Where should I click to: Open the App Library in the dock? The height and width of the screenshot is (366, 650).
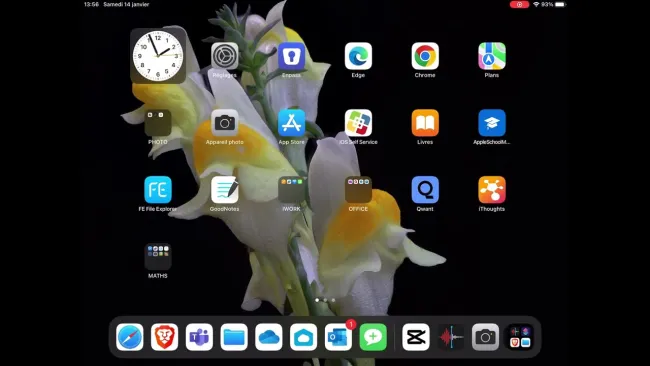[x=520, y=337]
